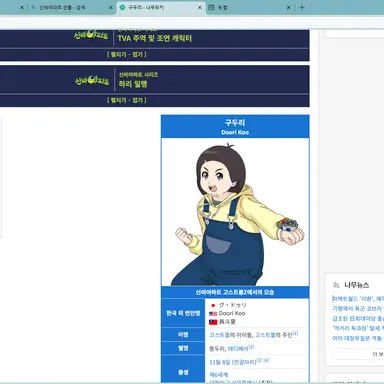
Task: Click Doori Koo next to US flag
Action: coord(232,313)
